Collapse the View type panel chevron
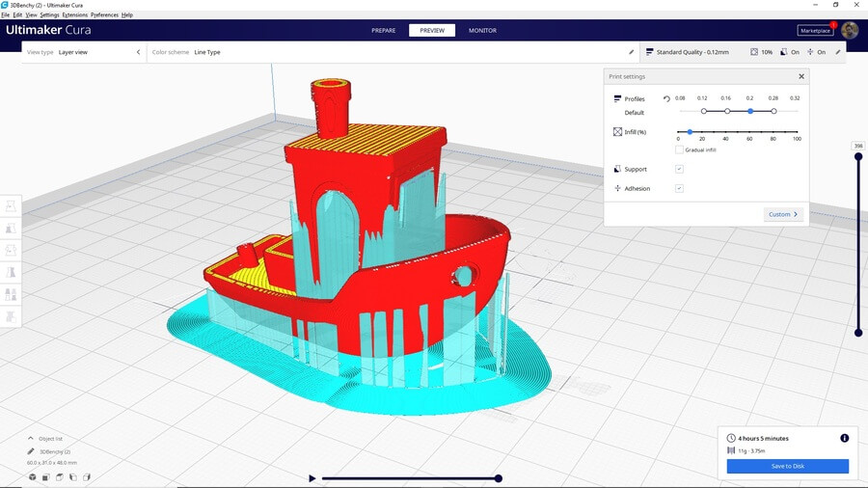The width and height of the screenshot is (868, 488). coord(138,52)
